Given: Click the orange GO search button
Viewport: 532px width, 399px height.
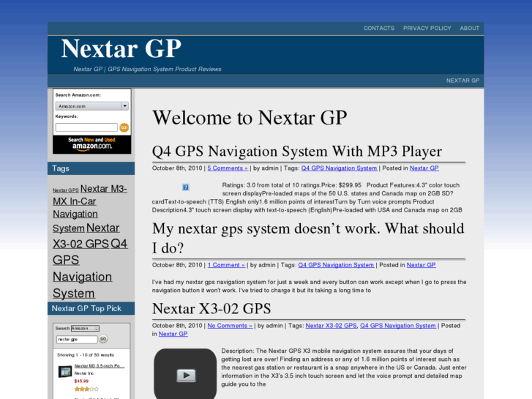Looking at the screenshot, I should click(x=124, y=127).
